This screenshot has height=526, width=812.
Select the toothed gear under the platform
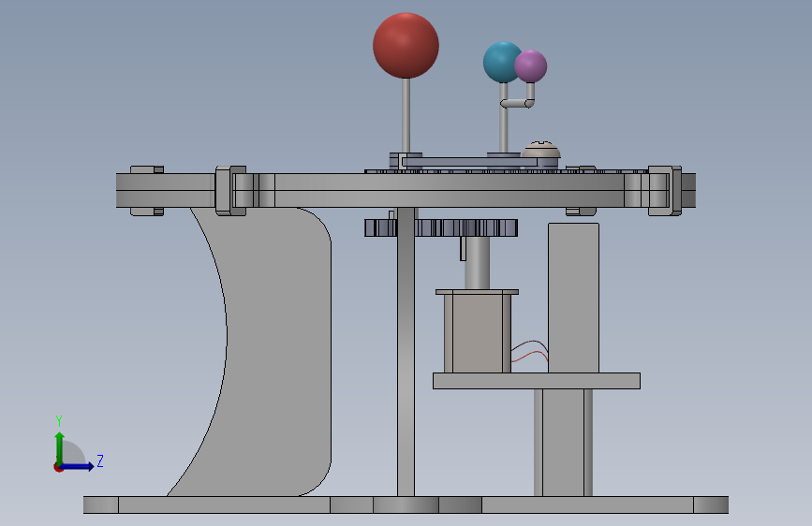tap(441, 227)
